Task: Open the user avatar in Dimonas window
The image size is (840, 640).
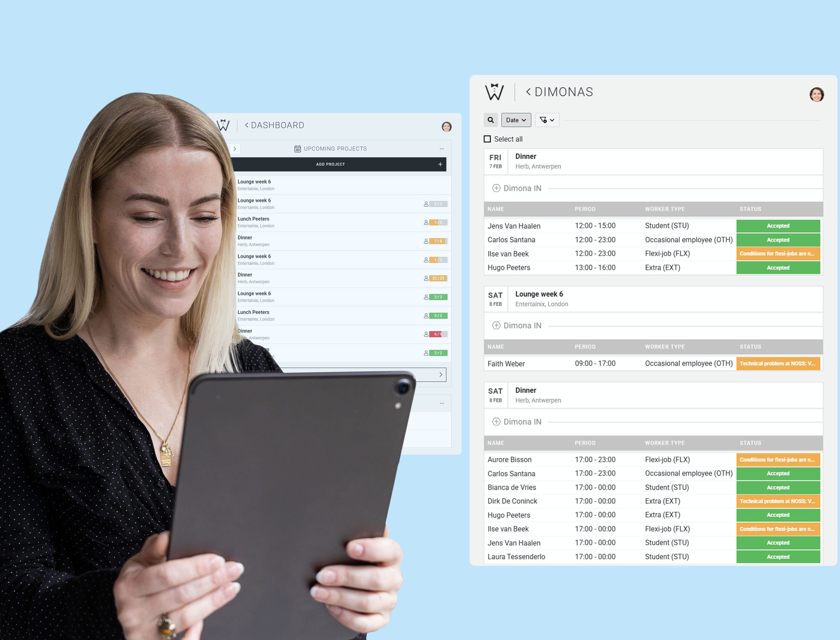Action: click(817, 94)
